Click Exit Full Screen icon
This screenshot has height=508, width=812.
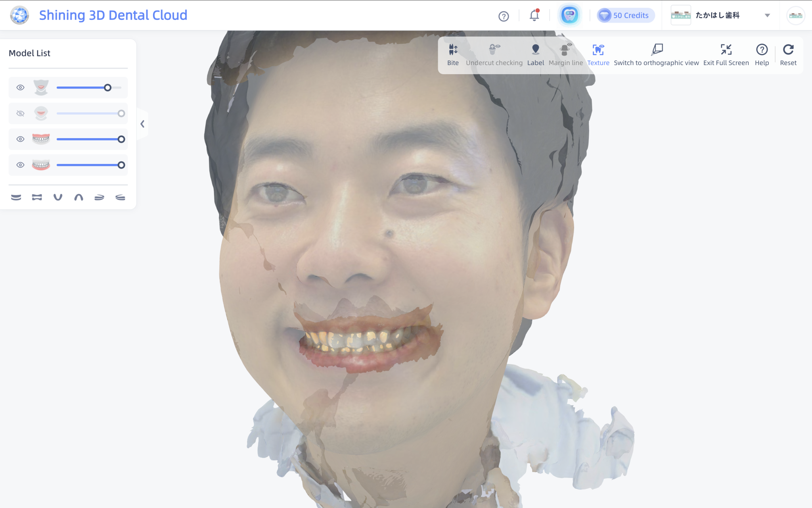click(726, 50)
